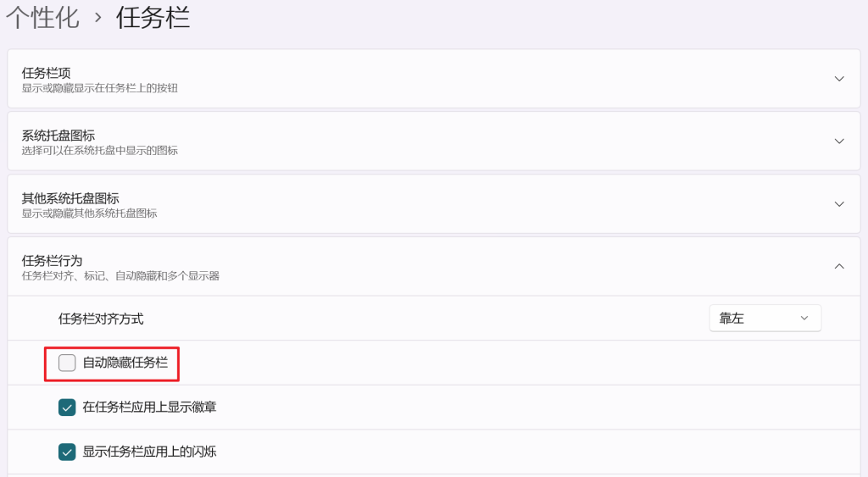Click the chevron icon on 其他系统托盘图标 row
This screenshot has width=868, height=477.
point(839,204)
